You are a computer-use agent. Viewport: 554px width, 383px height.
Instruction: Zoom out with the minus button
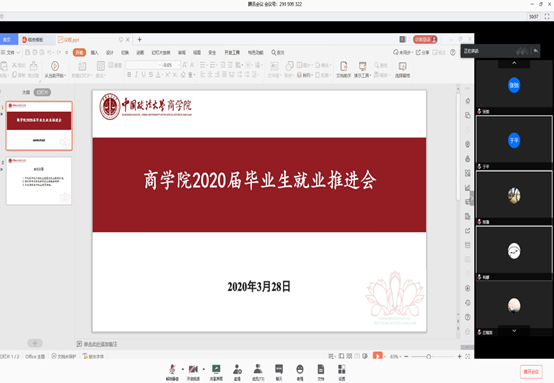tap(406, 357)
